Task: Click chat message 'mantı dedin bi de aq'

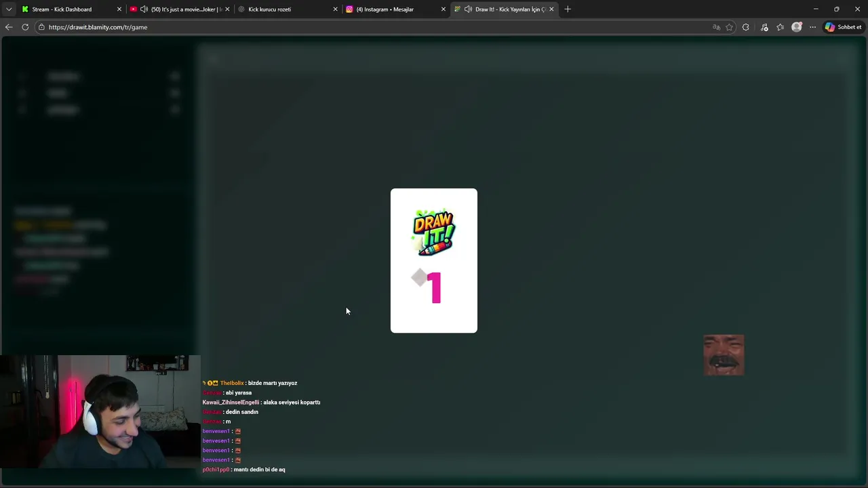Action: pyautogui.click(x=259, y=469)
